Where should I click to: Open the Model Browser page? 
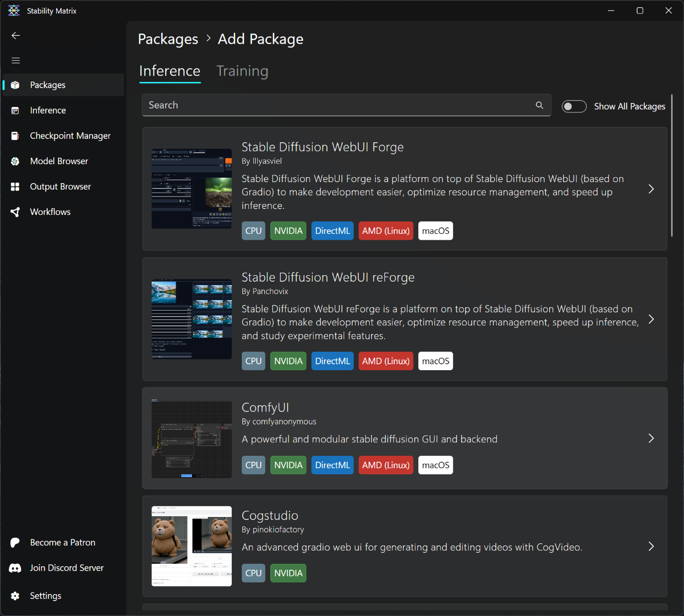[x=59, y=161]
